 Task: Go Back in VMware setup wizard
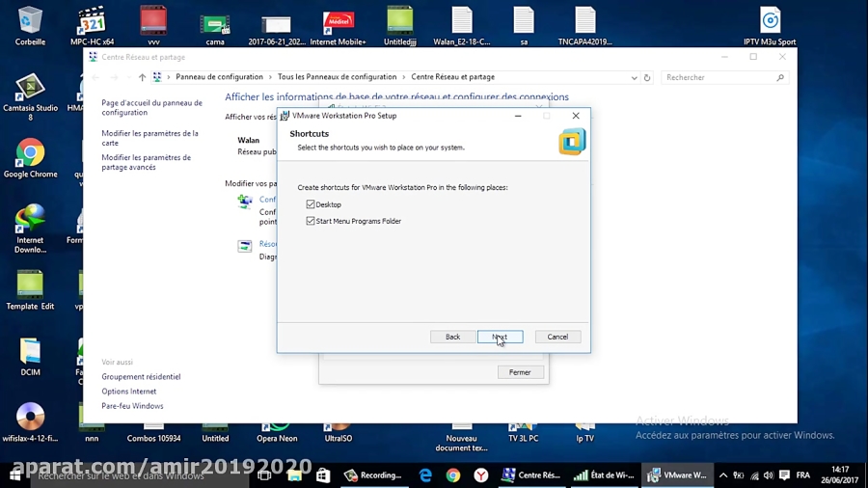coord(453,337)
